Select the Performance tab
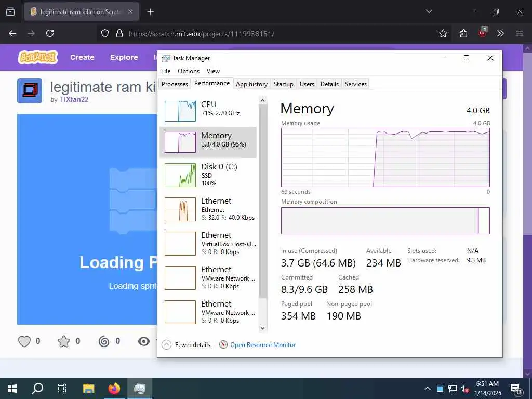The image size is (532, 399). click(x=212, y=83)
